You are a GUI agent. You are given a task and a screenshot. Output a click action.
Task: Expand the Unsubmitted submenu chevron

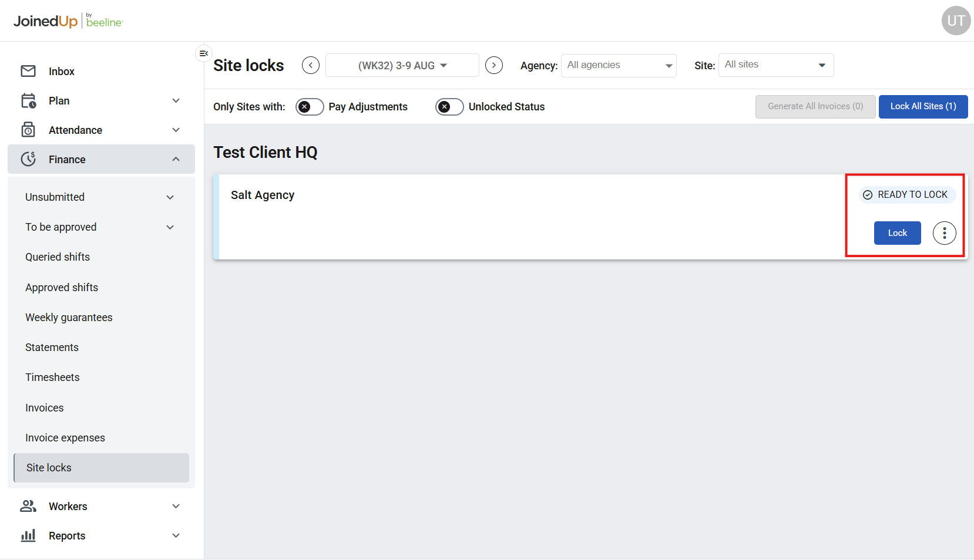pyautogui.click(x=170, y=197)
